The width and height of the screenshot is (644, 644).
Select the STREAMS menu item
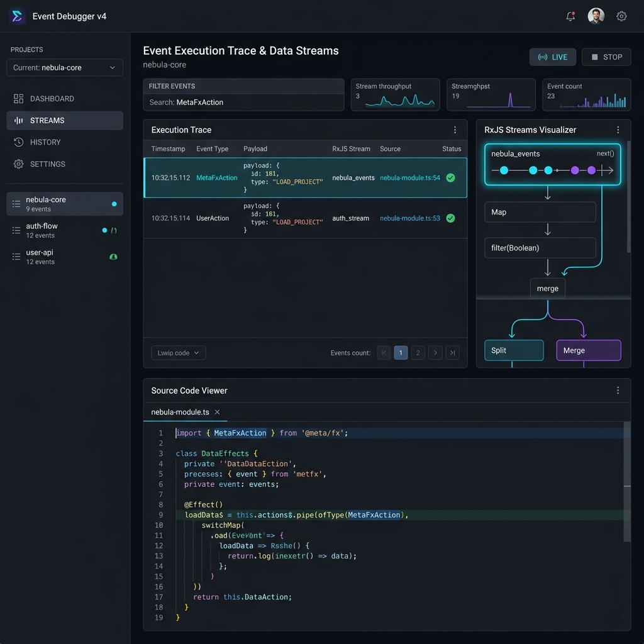[65, 120]
